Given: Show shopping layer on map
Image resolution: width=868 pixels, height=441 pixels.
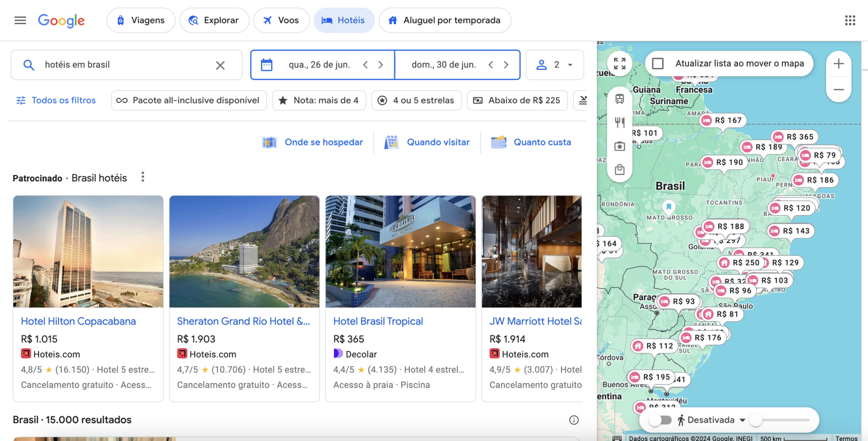Looking at the screenshot, I should pyautogui.click(x=620, y=170).
